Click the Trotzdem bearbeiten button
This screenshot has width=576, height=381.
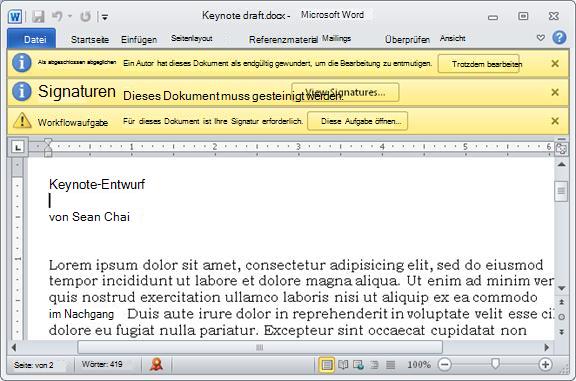point(479,64)
